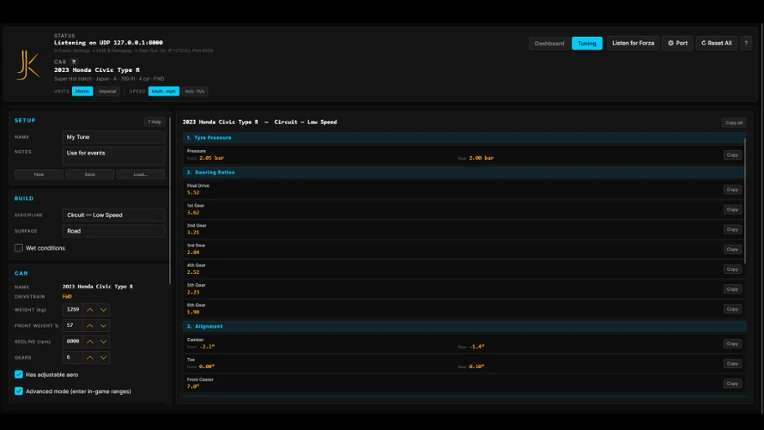Viewport: 764px width, 430px height.
Task: Copy the Tyre Pressure values
Action: (x=732, y=155)
